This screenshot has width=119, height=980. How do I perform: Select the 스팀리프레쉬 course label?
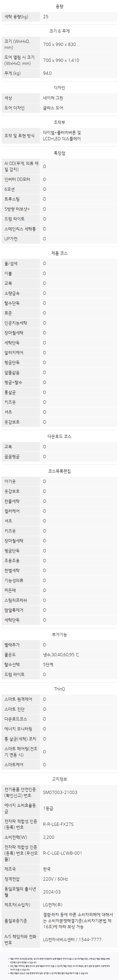click(x=16, y=600)
